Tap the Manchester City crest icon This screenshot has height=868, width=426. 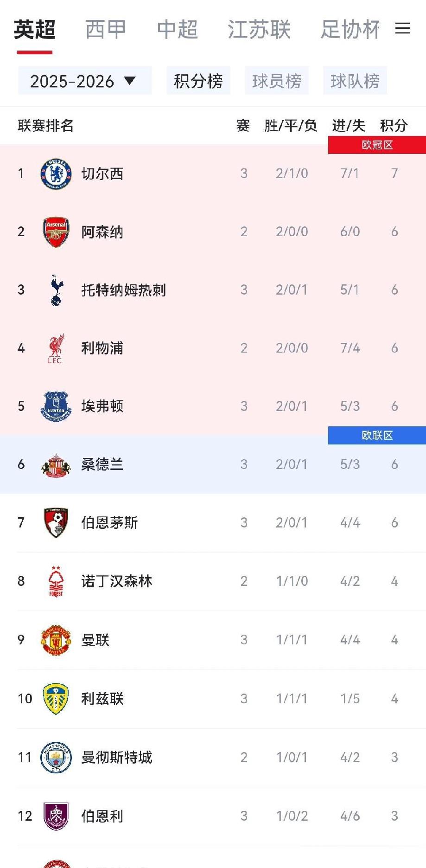pos(56,757)
